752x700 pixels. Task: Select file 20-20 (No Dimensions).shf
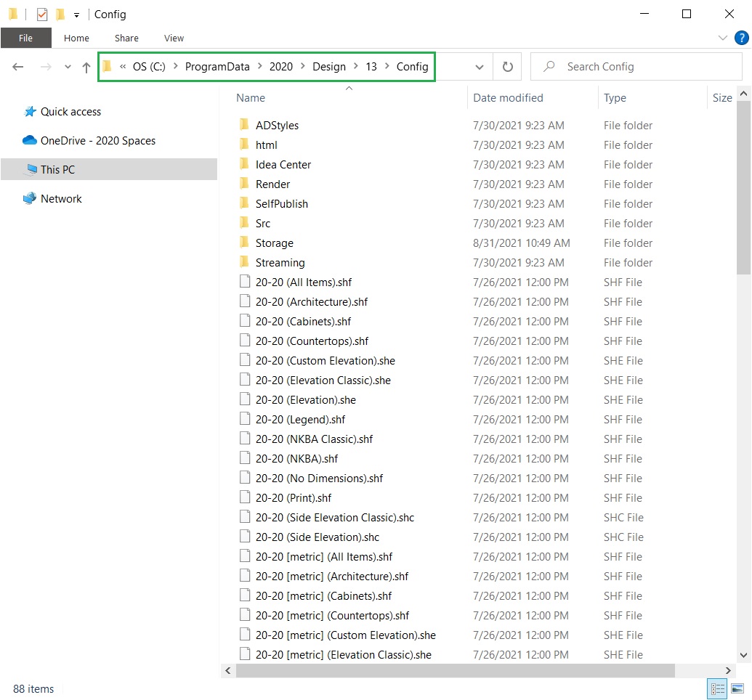(x=320, y=479)
